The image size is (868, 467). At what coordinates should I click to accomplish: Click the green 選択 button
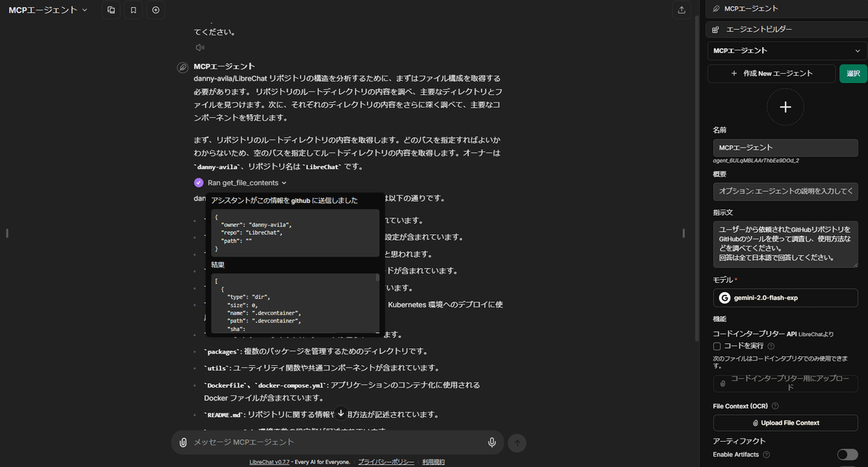click(854, 73)
